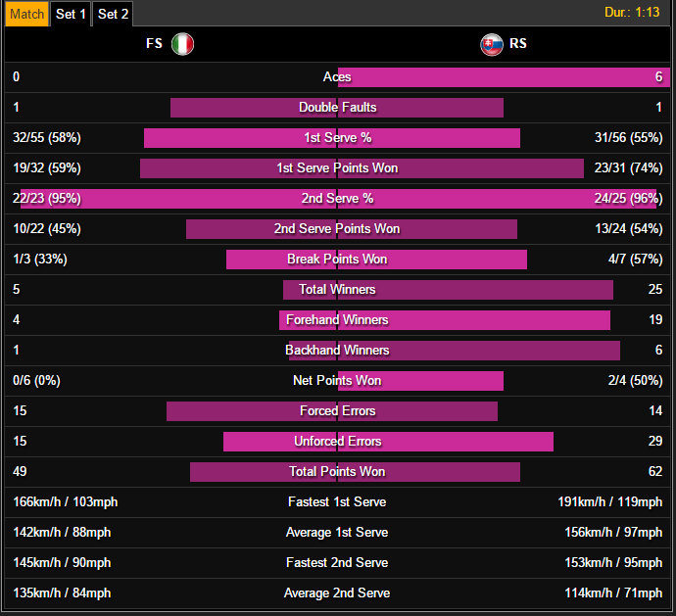Click the Slovak flag icon
The image size is (676, 616).
(x=492, y=44)
